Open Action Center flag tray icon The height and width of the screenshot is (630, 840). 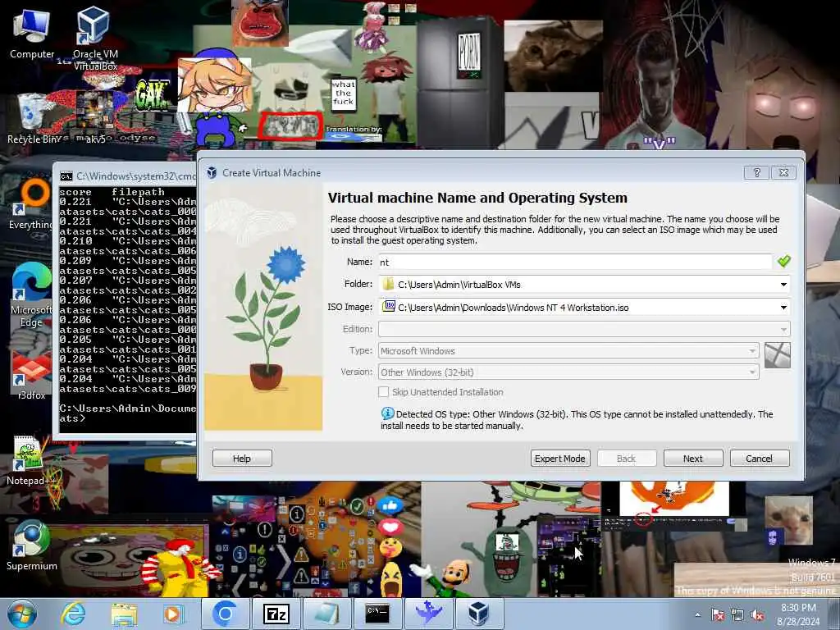pos(718,615)
